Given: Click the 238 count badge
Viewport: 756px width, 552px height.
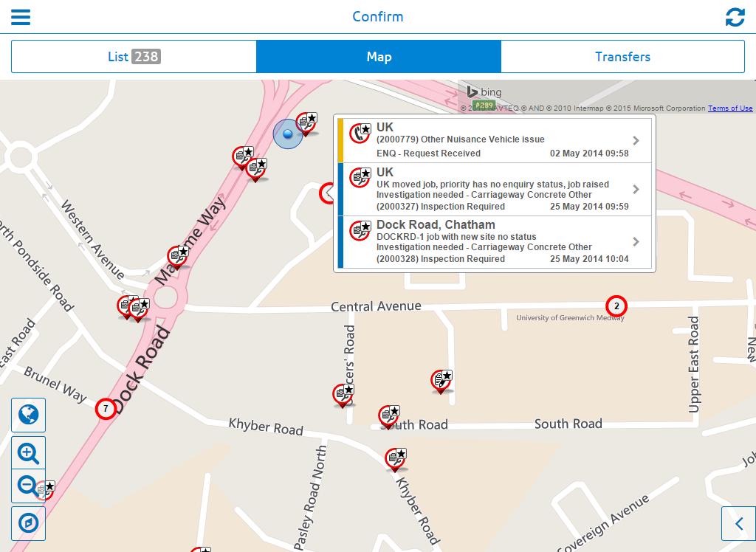Looking at the screenshot, I should point(146,56).
